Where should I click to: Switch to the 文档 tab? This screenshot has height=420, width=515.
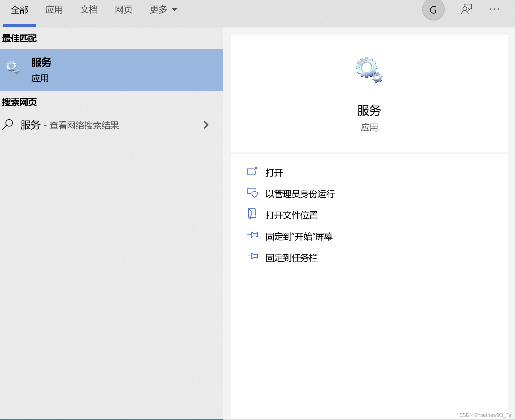89,10
